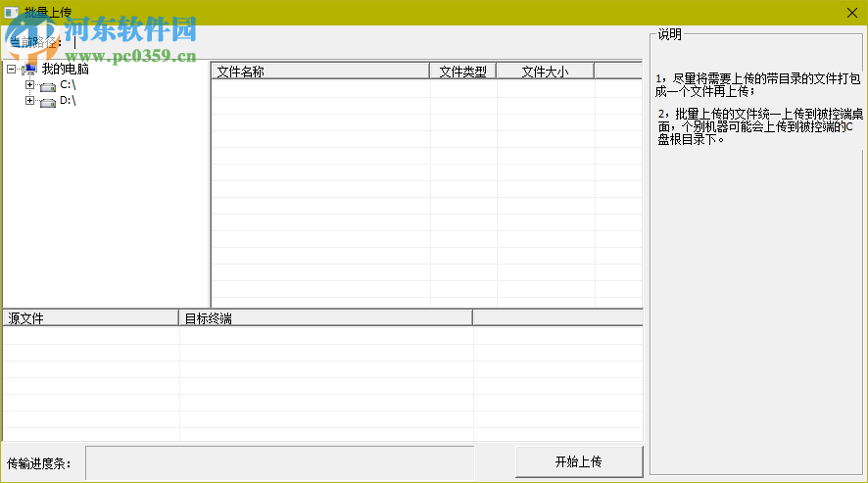The height and width of the screenshot is (483, 868).
Task: Close the 批量上传 window
Action: click(x=852, y=12)
